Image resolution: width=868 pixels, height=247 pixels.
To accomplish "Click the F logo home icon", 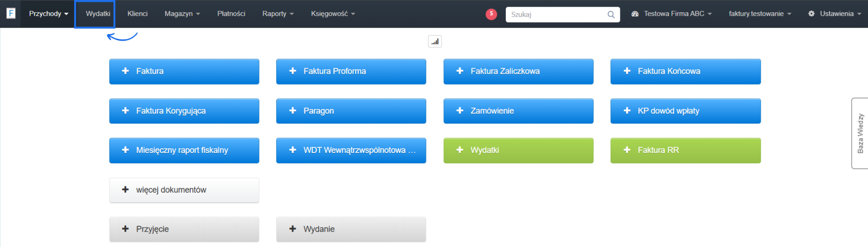I will point(11,14).
